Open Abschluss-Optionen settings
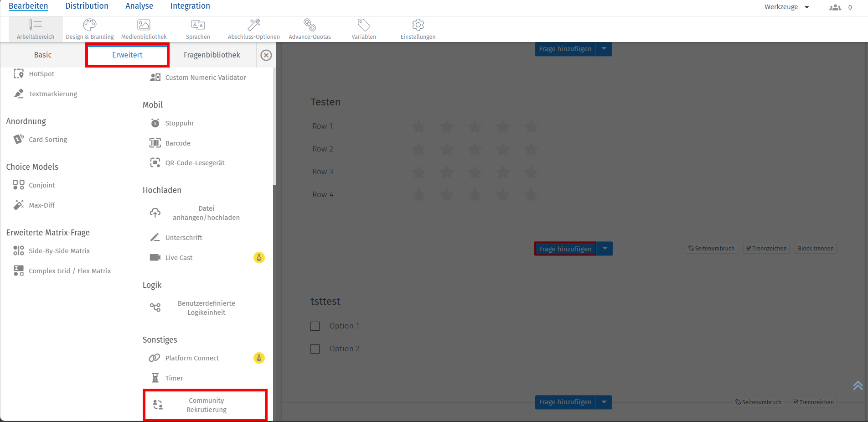 coord(254,28)
